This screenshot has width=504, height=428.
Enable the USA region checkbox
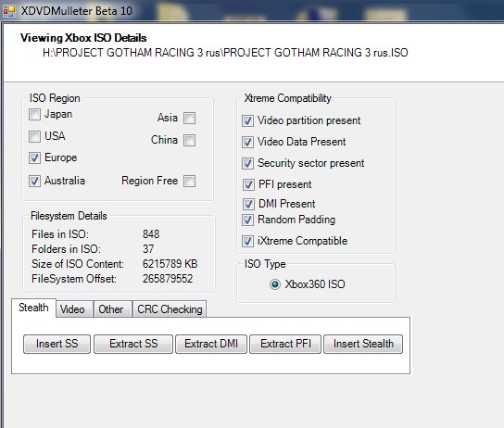pos(34,136)
